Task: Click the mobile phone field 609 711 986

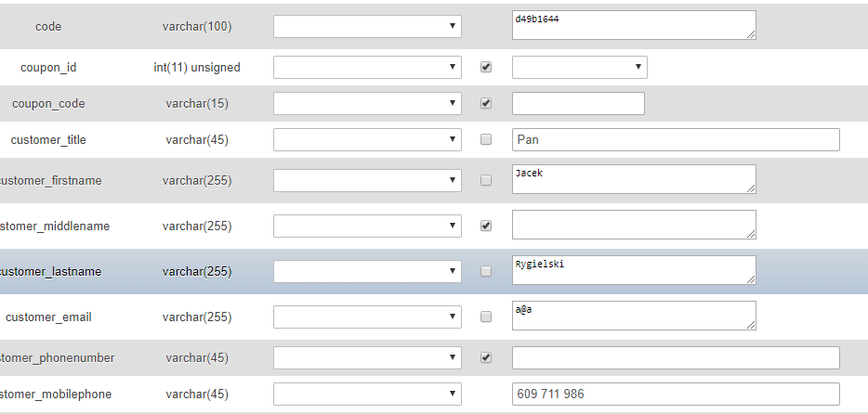Action: pos(676,394)
